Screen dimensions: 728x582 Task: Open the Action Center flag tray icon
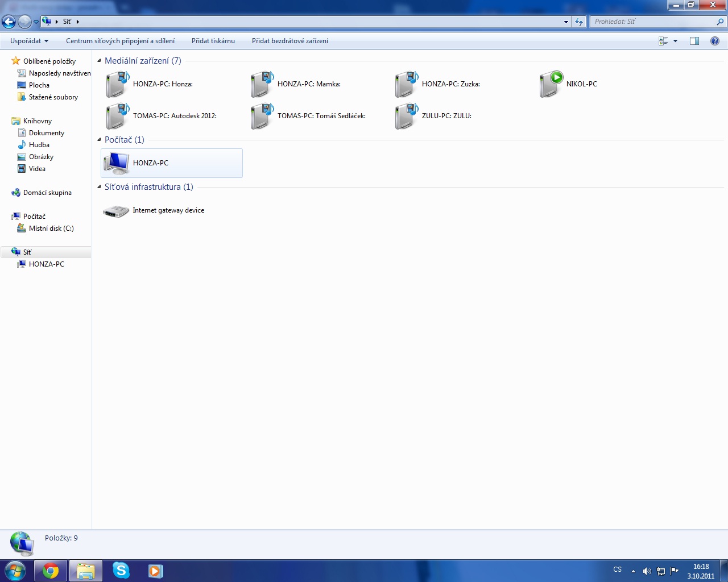pos(675,571)
